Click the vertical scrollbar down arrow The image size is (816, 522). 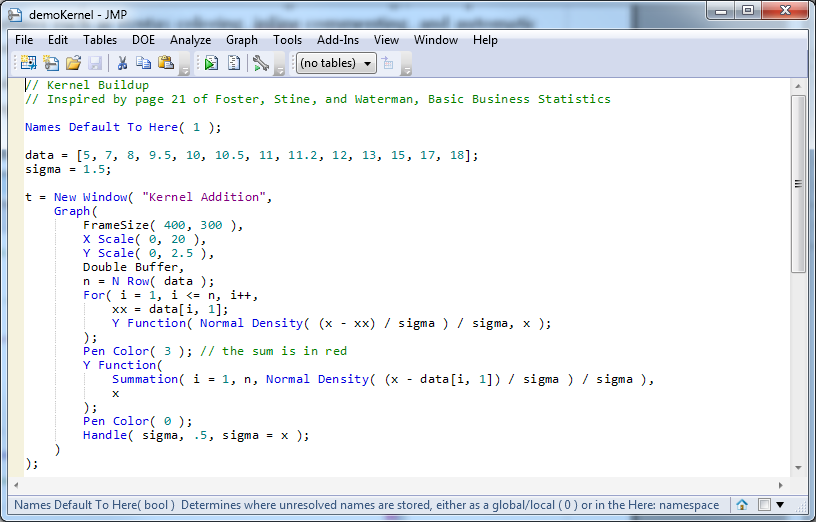[798, 467]
